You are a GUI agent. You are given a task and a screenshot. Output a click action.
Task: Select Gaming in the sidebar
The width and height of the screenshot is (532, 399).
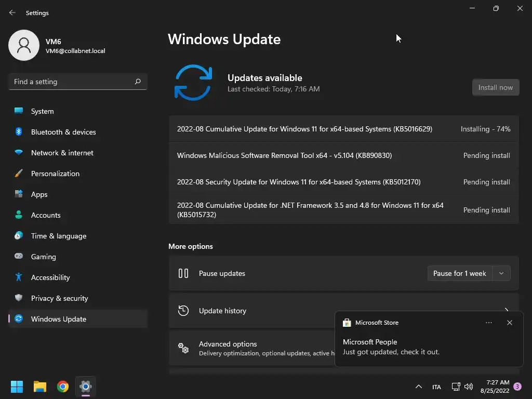[x=78, y=256]
